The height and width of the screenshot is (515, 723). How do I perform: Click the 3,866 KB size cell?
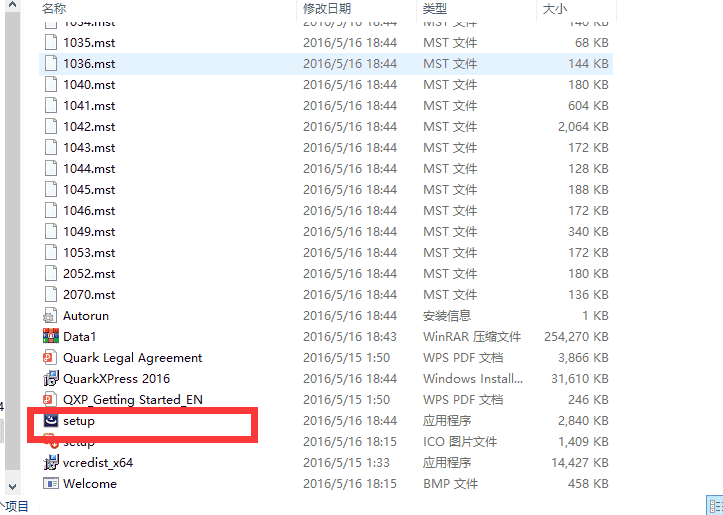583,357
